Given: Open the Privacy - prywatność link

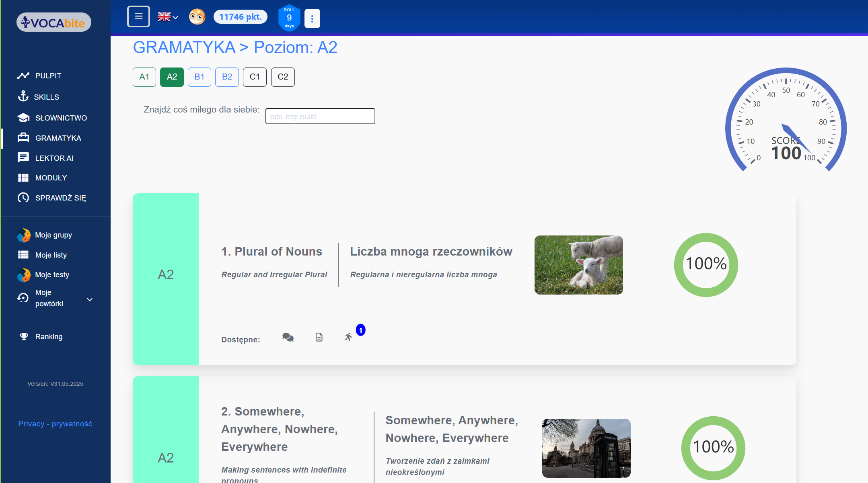Looking at the screenshot, I should tap(55, 424).
